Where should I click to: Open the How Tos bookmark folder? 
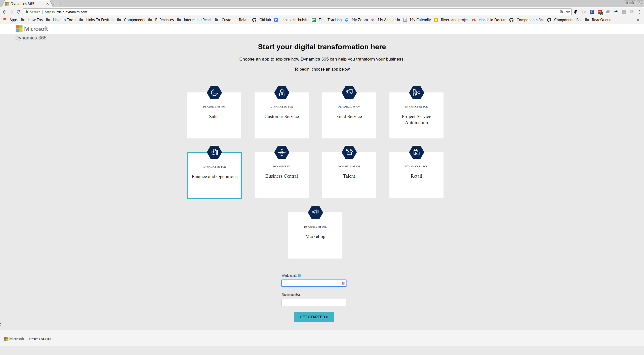(32, 20)
